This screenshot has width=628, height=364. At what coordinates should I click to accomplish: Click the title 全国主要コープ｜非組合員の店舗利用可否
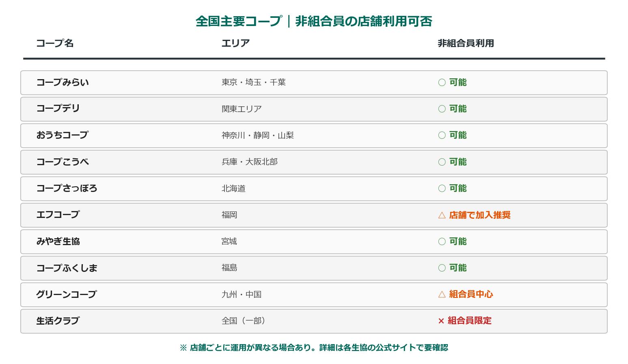[314, 21]
